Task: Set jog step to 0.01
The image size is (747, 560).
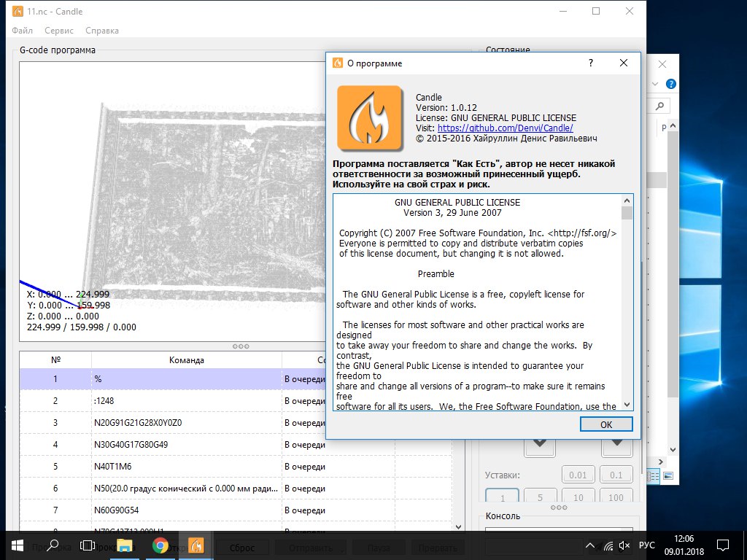Action: tap(578, 475)
